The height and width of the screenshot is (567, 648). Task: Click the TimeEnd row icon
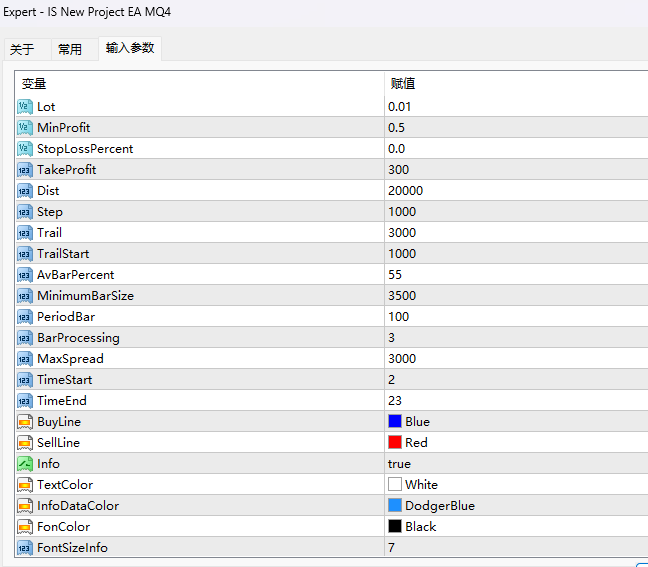[25, 401]
